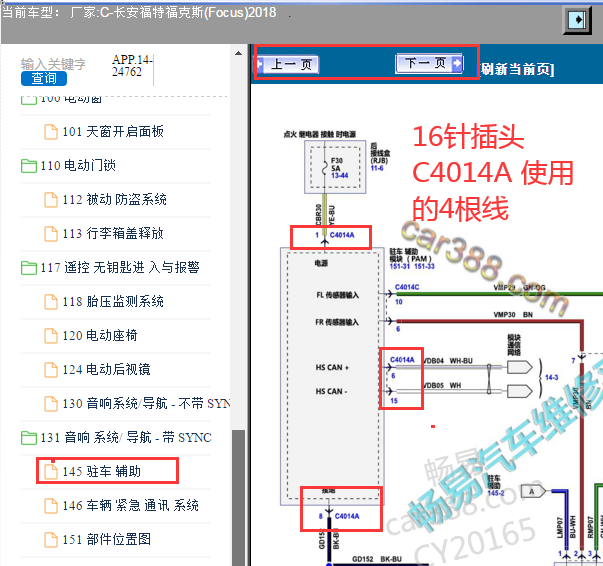Focus the 输入关键字 keyword input field
The width and height of the screenshot is (603, 566).
pos(53,64)
